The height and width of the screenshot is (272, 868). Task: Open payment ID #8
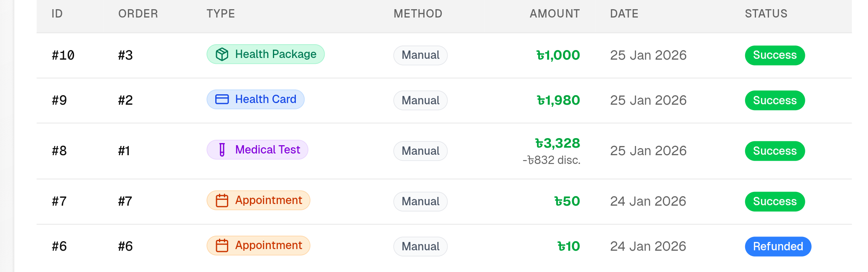[x=59, y=151]
